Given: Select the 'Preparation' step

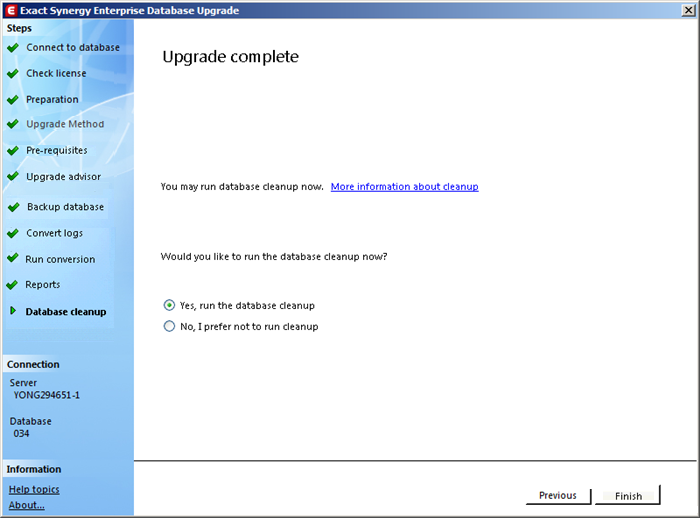Looking at the screenshot, I should coord(52,100).
